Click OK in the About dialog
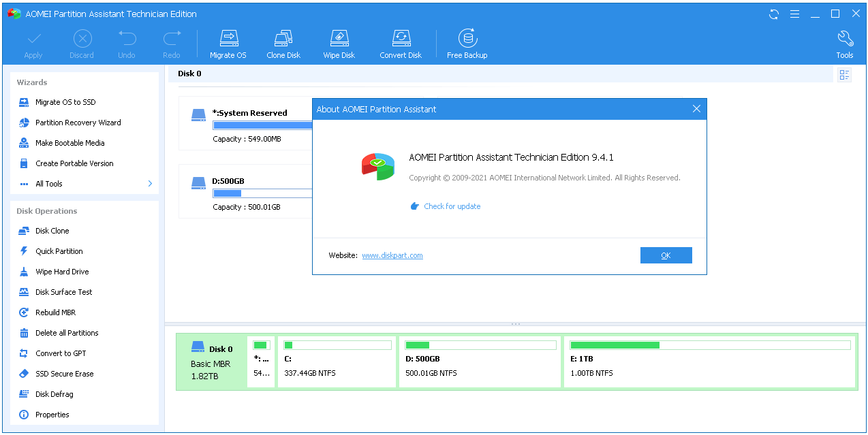 (x=666, y=255)
